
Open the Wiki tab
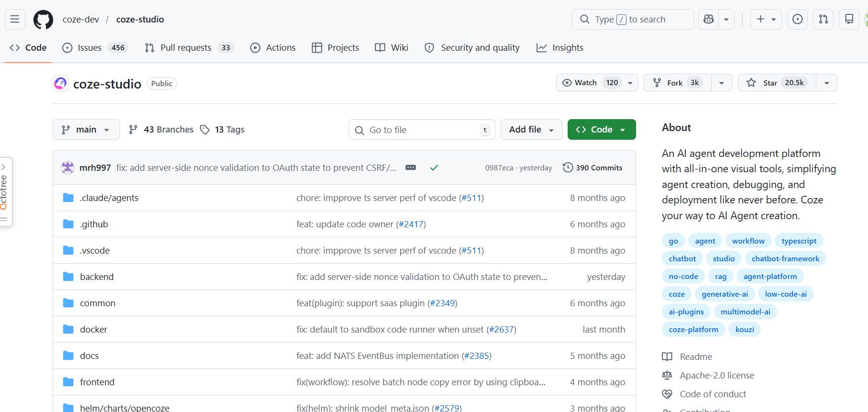392,48
